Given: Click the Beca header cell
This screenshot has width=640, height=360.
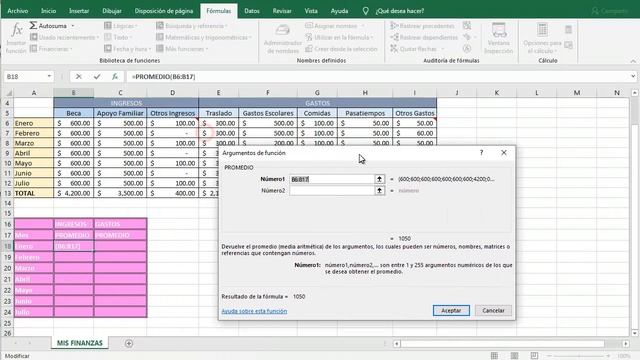Looking at the screenshot, I should pyautogui.click(x=73, y=113).
